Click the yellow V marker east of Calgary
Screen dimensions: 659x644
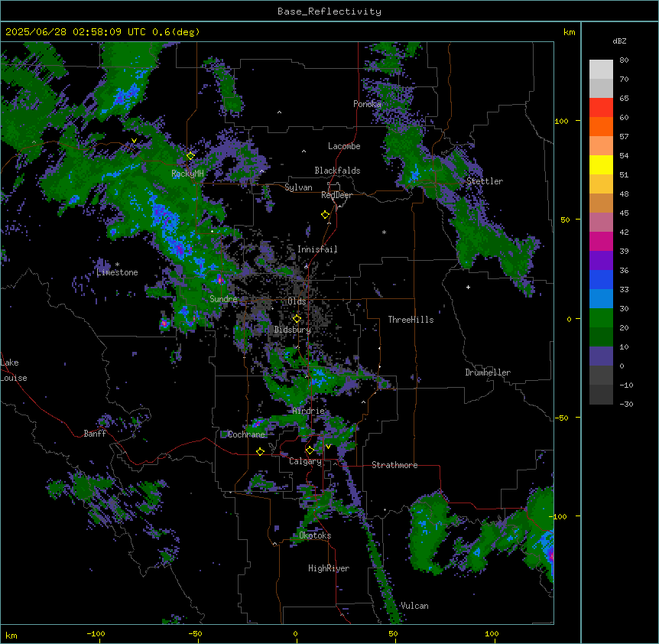point(328,447)
